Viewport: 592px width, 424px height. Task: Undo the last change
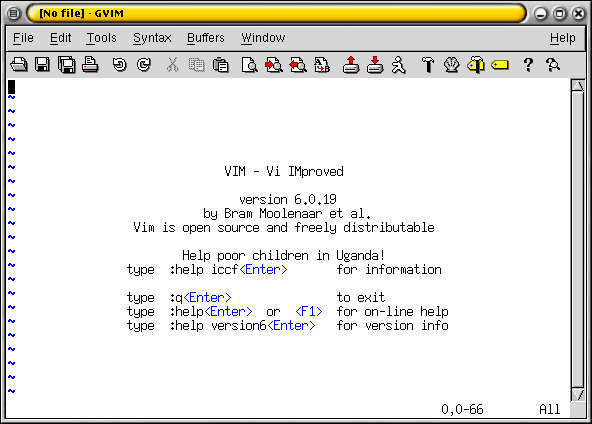(120, 65)
